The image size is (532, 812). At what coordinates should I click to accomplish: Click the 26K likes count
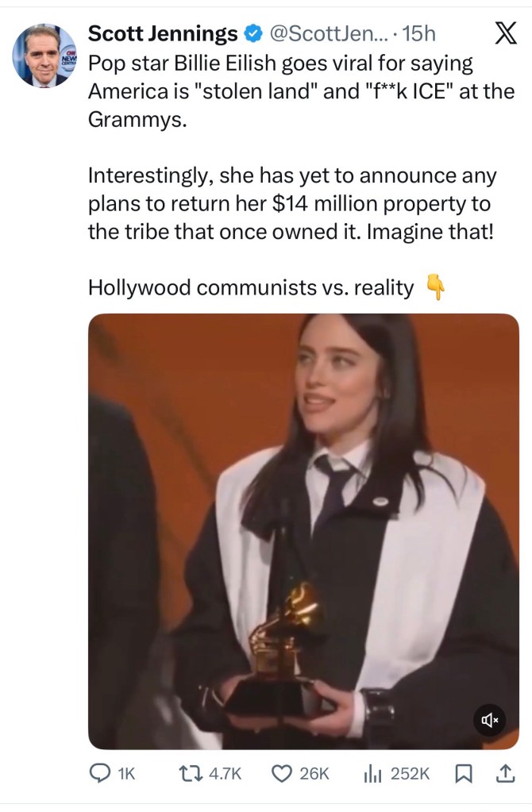(x=314, y=774)
